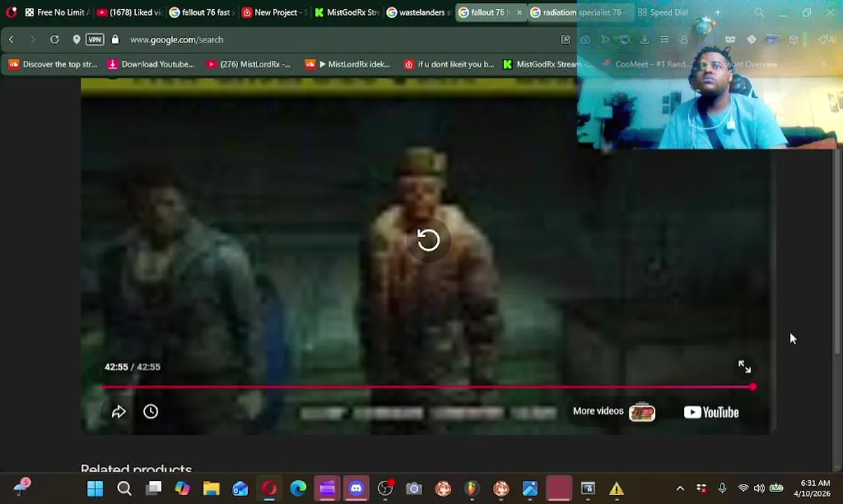The image size is (843, 504).
Task: Replay the finished YouTube video
Action: pos(429,240)
